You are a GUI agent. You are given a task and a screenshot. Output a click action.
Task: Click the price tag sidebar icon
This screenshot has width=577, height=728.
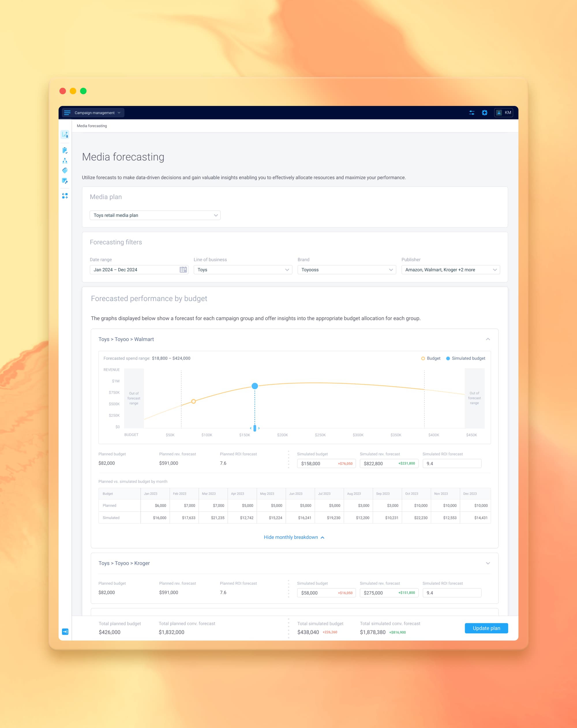[65, 171]
